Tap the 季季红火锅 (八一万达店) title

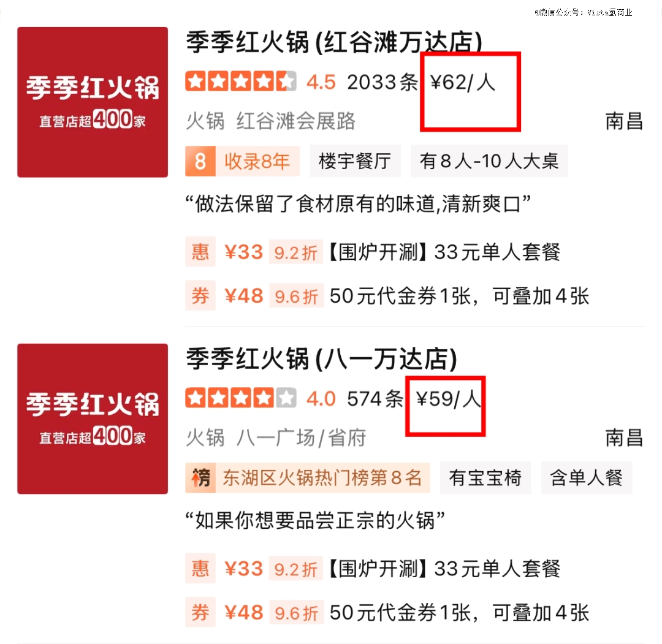(x=321, y=358)
